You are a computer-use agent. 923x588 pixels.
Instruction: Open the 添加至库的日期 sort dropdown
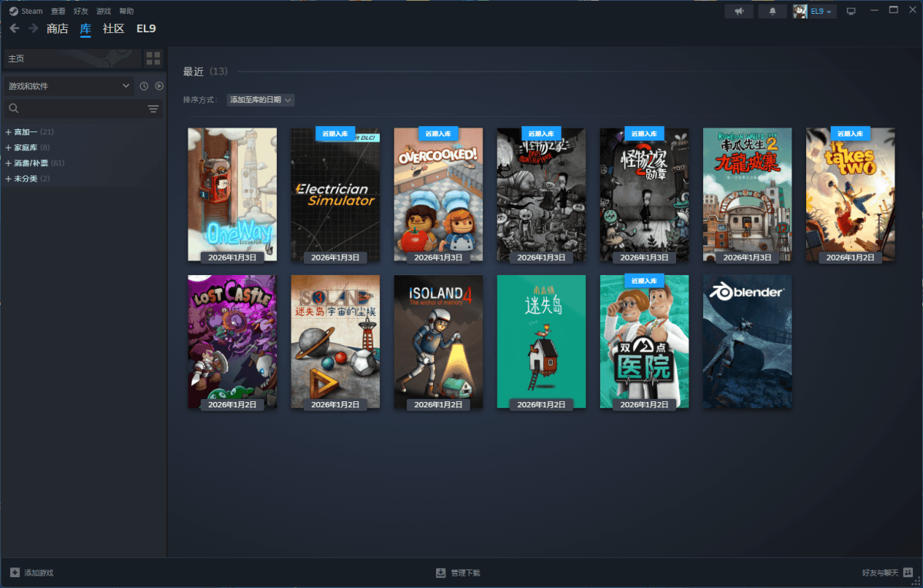coord(261,100)
